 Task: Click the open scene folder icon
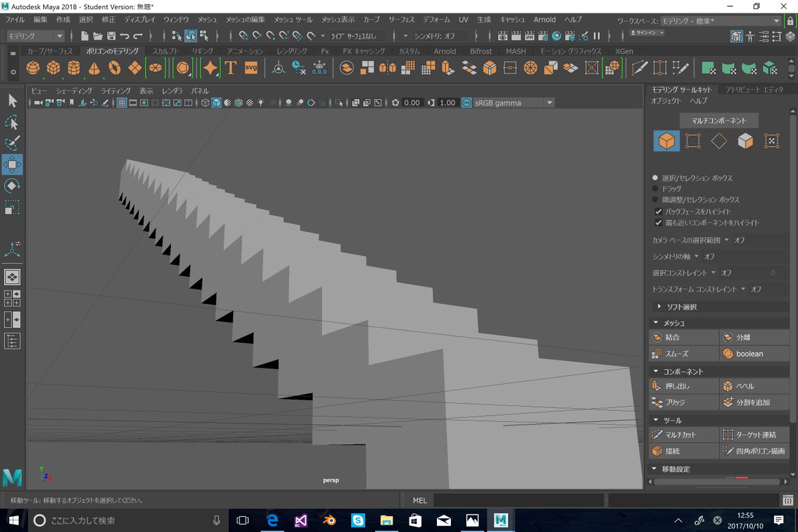[98, 35]
